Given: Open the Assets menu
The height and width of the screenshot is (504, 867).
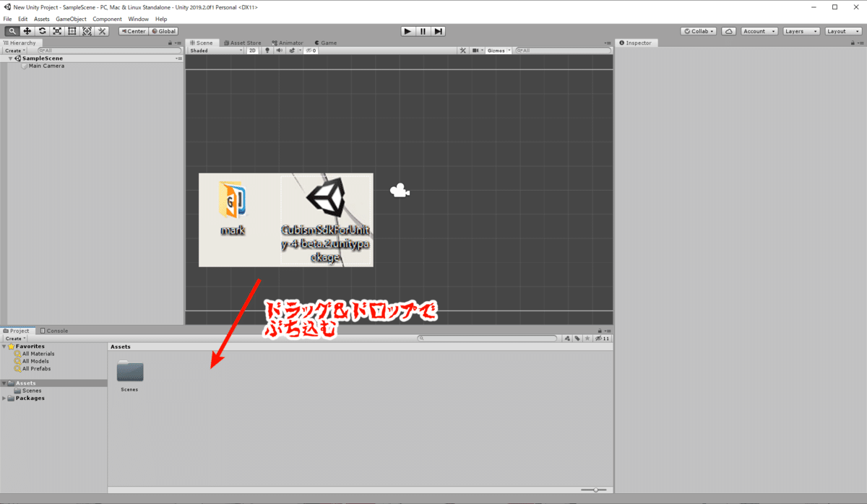Looking at the screenshot, I should point(42,19).
